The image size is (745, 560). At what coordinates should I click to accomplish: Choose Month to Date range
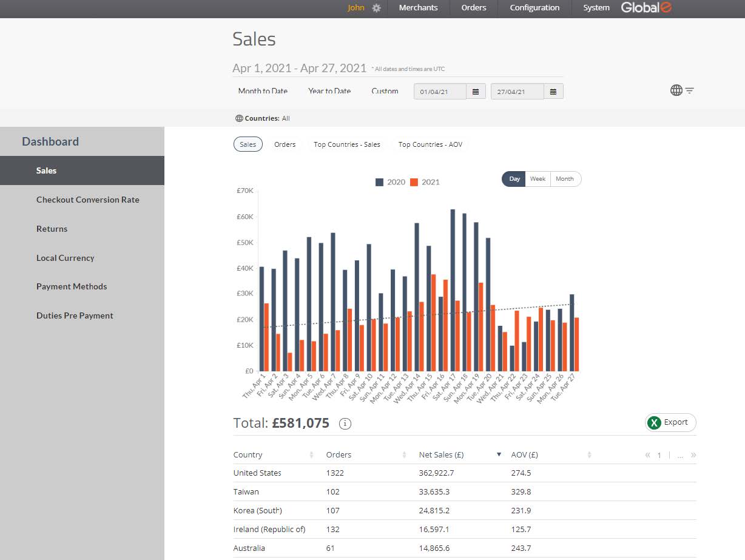pyautogui.click(x=263, y=91)
